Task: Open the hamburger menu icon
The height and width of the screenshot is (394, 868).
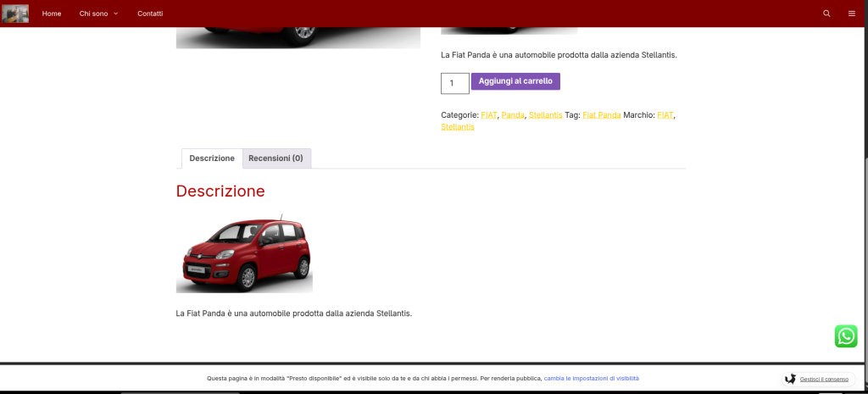Action: [851, 14]
